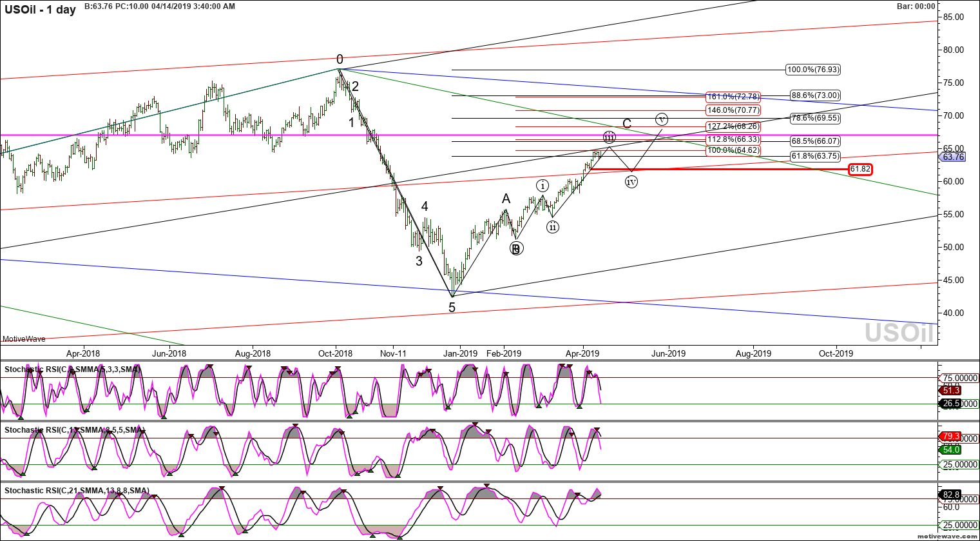The image size is (980, 541).
Task: Select the circled iii wave marker
Action: tap(609, 137)
